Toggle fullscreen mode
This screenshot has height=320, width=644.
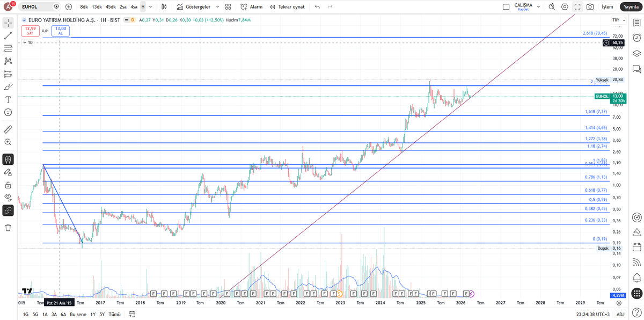click(x=577, y=7)
